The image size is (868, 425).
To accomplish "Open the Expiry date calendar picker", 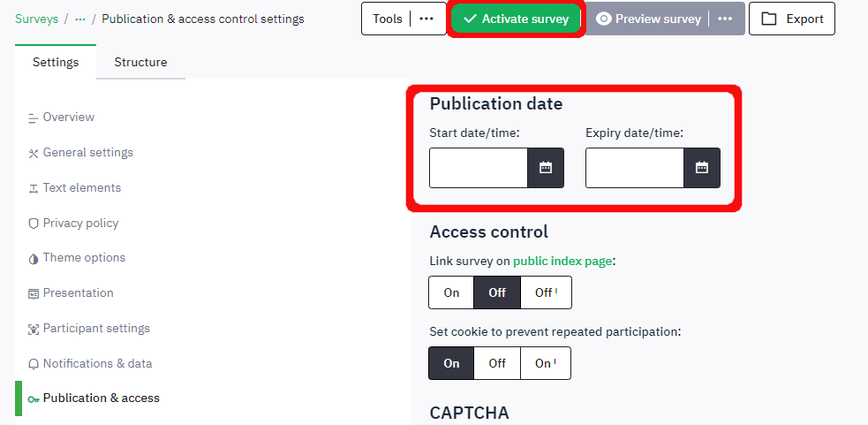I will click(702, 168).
